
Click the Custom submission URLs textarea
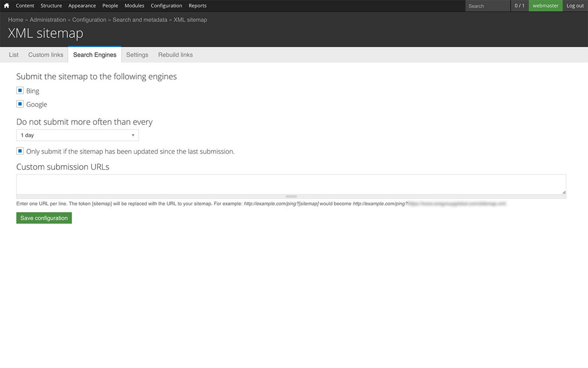point(291,184)
